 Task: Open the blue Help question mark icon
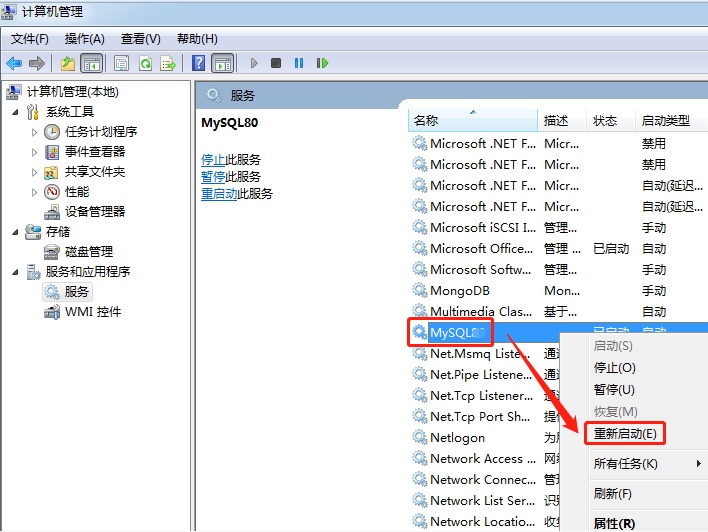pyautogui.click(x=198, y=63)
